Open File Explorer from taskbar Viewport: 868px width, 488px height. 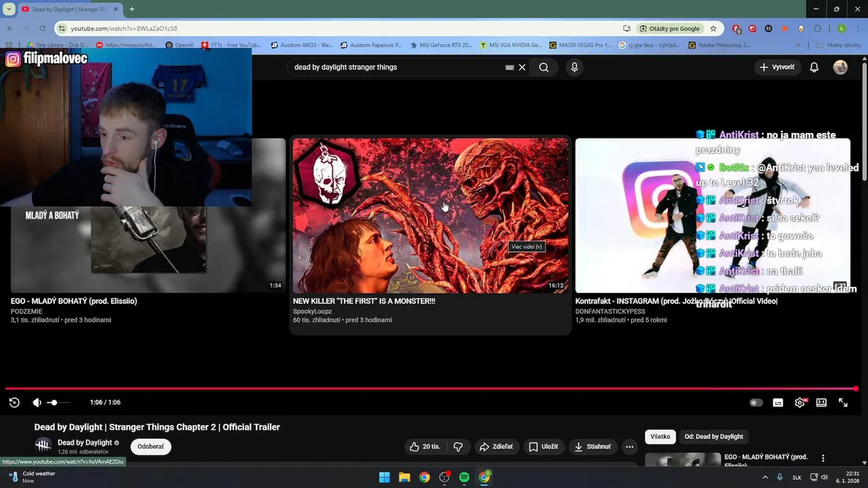(x=404, y=477)
